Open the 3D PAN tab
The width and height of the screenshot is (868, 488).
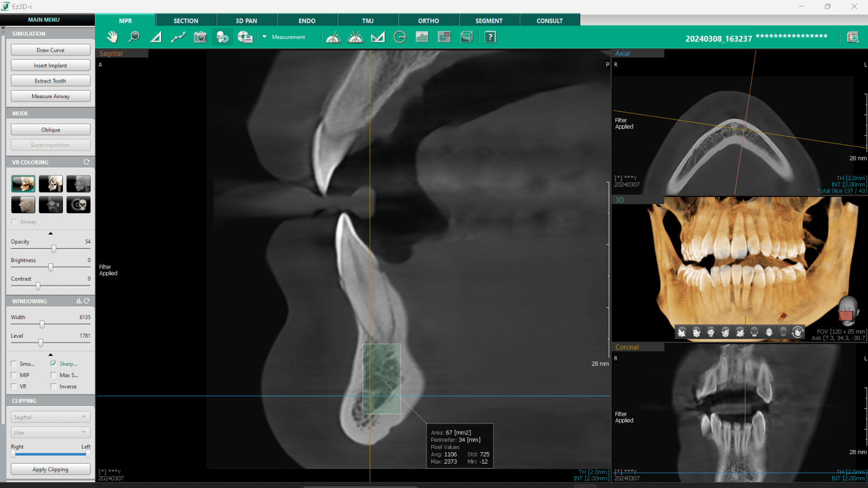[x=246, y=21]
